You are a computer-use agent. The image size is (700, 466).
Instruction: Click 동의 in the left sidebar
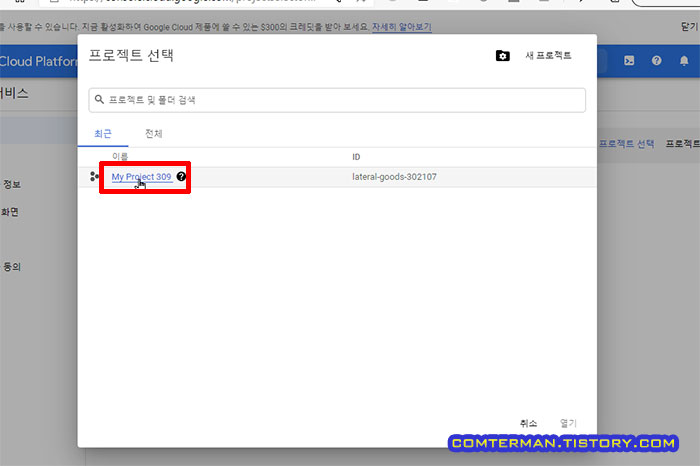12,267
